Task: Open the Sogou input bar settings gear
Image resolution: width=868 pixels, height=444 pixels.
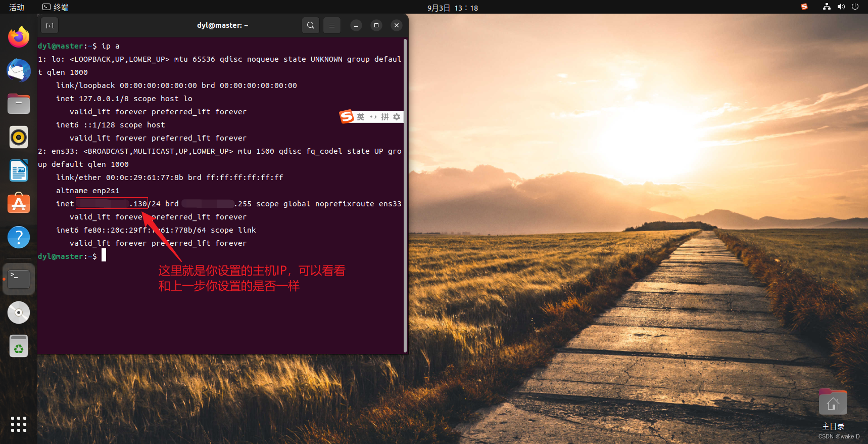Action: click(x=397, y=117)
